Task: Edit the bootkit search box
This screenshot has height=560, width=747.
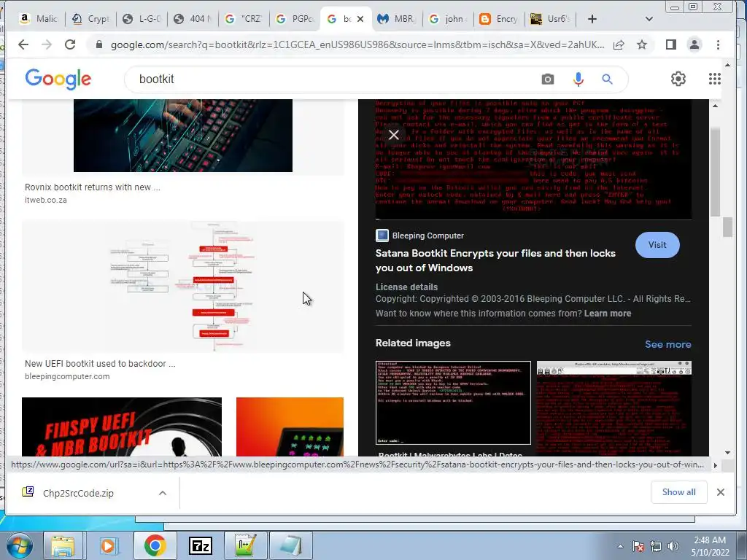Action: point(333,79)
